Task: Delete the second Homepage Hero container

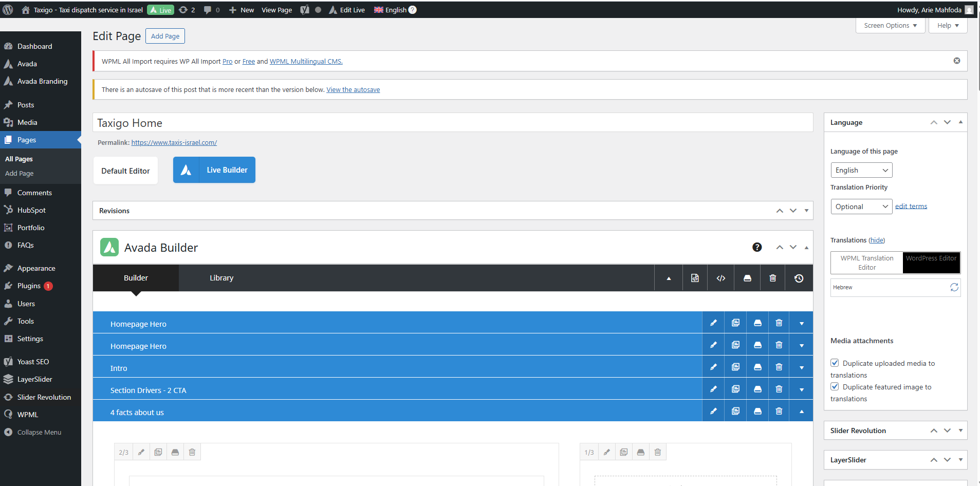Action: (x=779, y=345)
